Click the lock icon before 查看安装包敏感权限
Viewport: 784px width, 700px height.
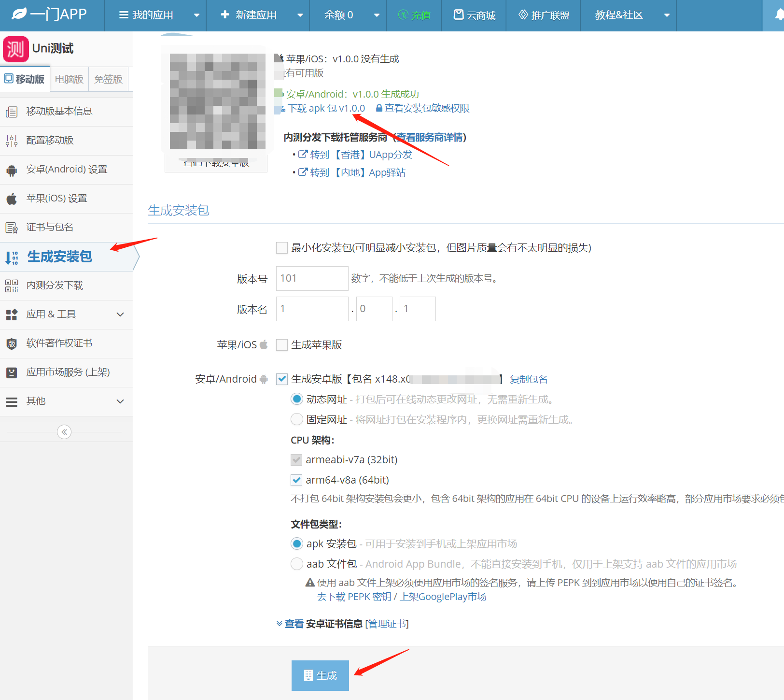click(379, 108)
